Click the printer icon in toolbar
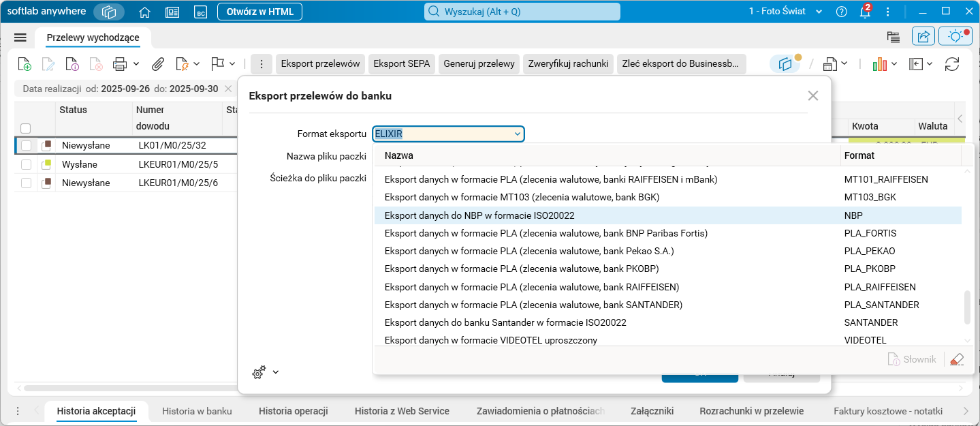980x426 pixels. tap(120, 64)
